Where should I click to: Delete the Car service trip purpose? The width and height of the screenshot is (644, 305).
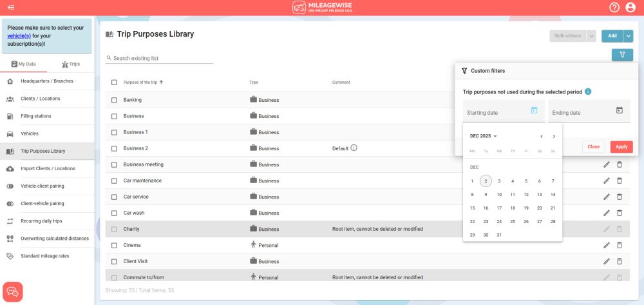[x=620, y=197]
